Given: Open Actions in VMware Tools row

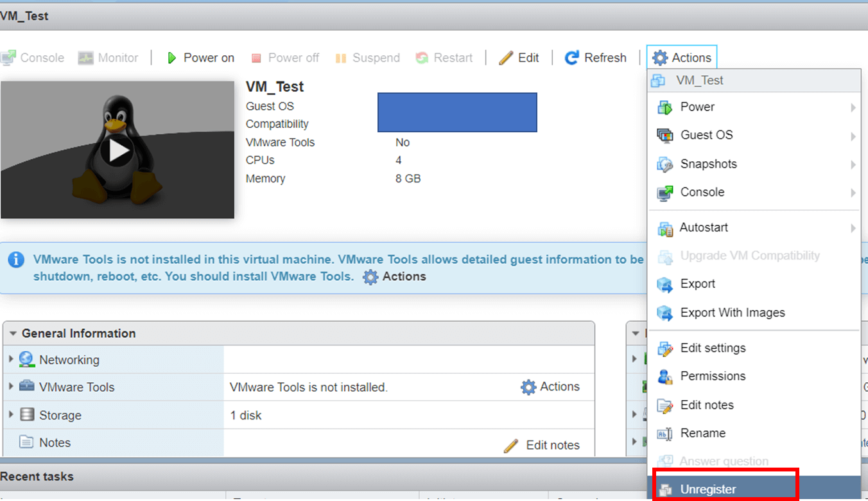Looking at the screenshot, I should (x=550, y=387).
